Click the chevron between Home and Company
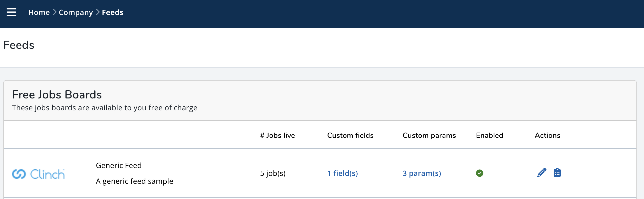 [x=54, y=12]
